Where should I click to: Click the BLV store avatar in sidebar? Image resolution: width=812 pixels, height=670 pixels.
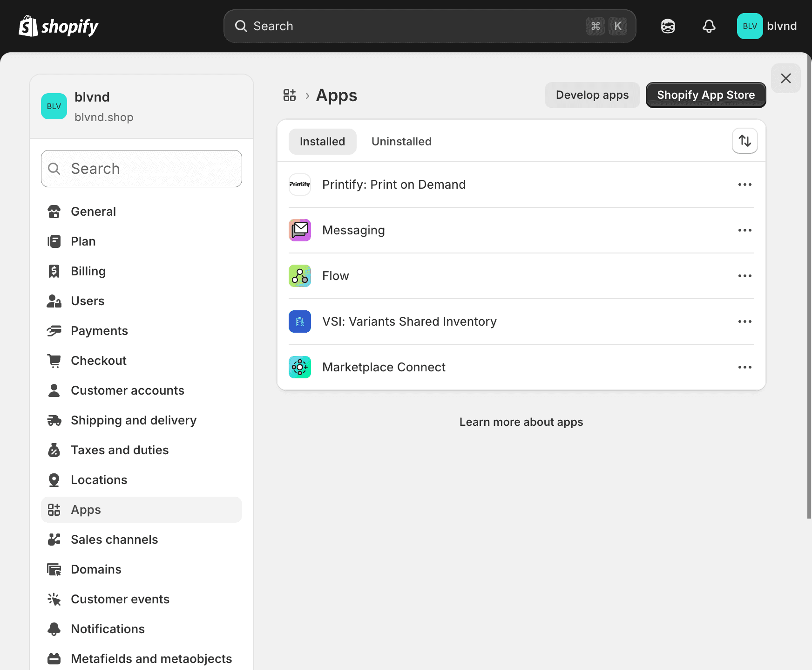(x=54, y=106)
